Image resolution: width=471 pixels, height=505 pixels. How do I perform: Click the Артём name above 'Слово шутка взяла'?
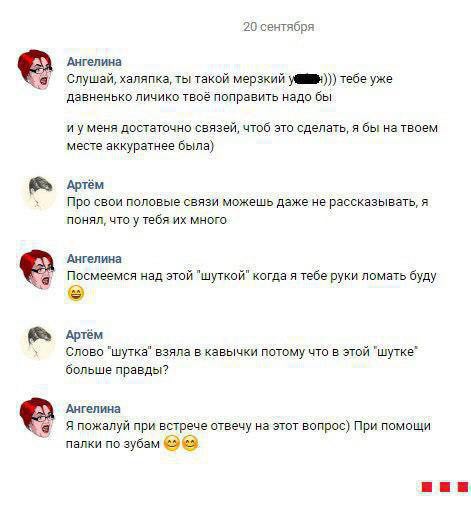click(x=85, y=335)
